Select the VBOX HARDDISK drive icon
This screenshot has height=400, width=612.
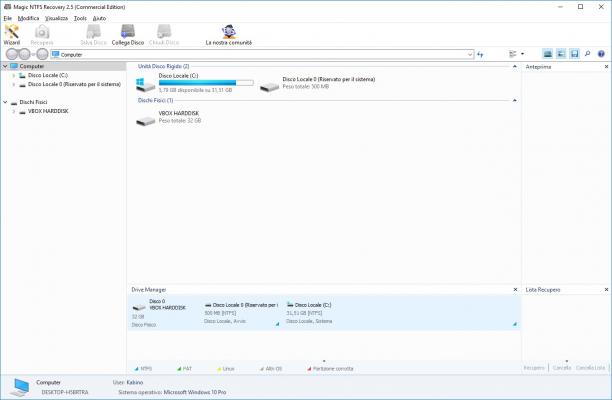(146, 120)
